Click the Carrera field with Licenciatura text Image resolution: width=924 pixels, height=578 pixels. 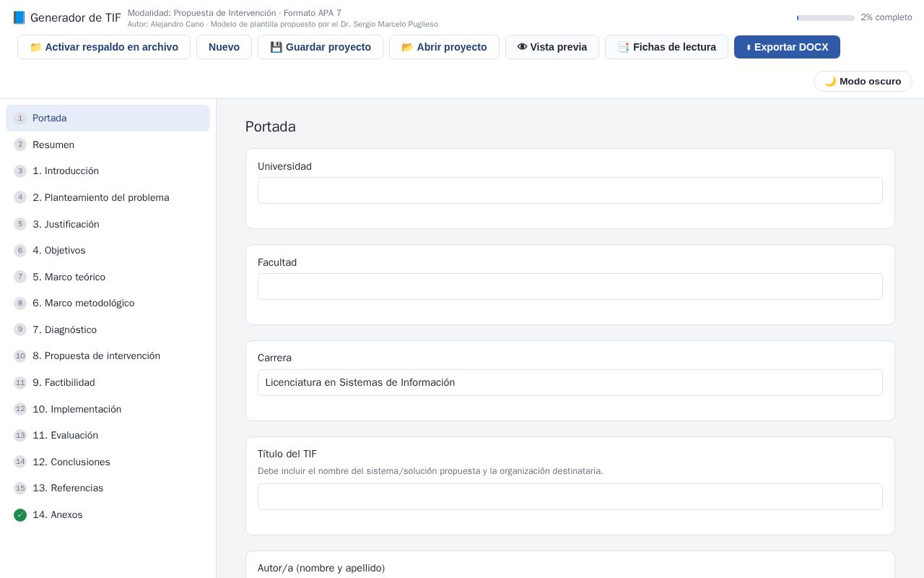tap(570, 383)
